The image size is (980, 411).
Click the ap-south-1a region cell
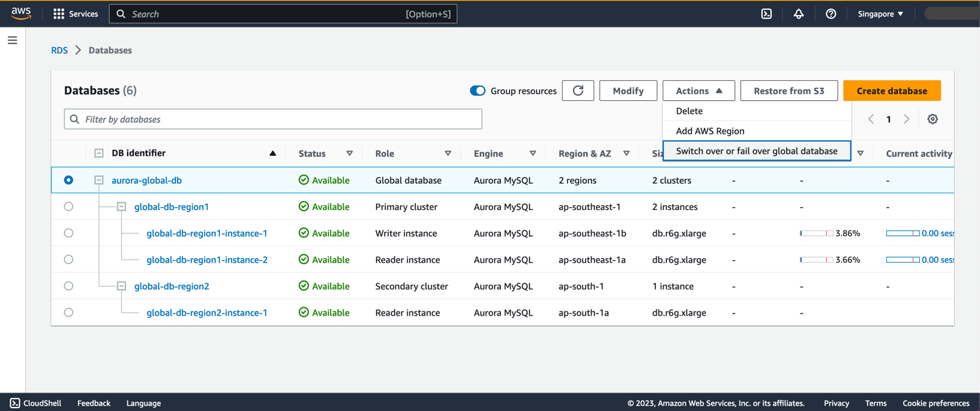coord(583,312)
